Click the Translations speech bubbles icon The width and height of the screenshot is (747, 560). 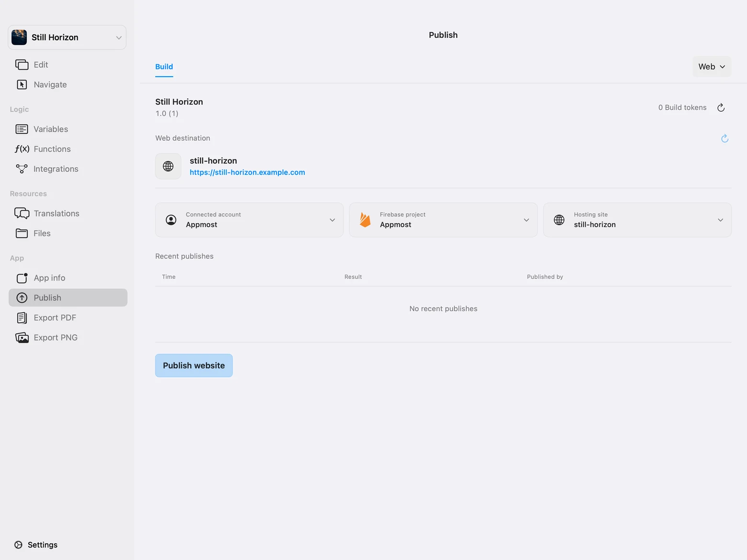(22, 214)
